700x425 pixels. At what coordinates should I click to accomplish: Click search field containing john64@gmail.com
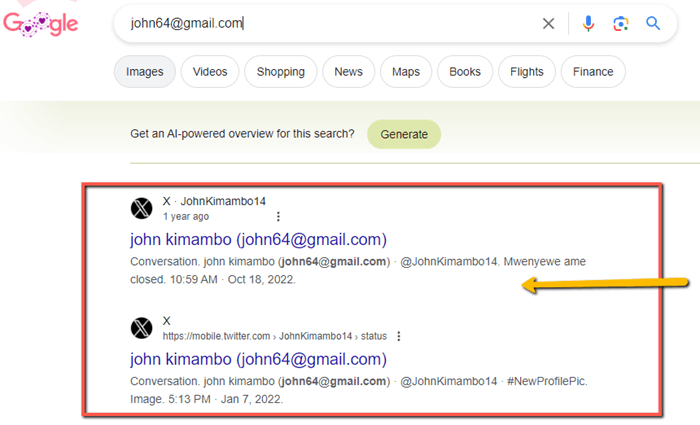(330, 24)
